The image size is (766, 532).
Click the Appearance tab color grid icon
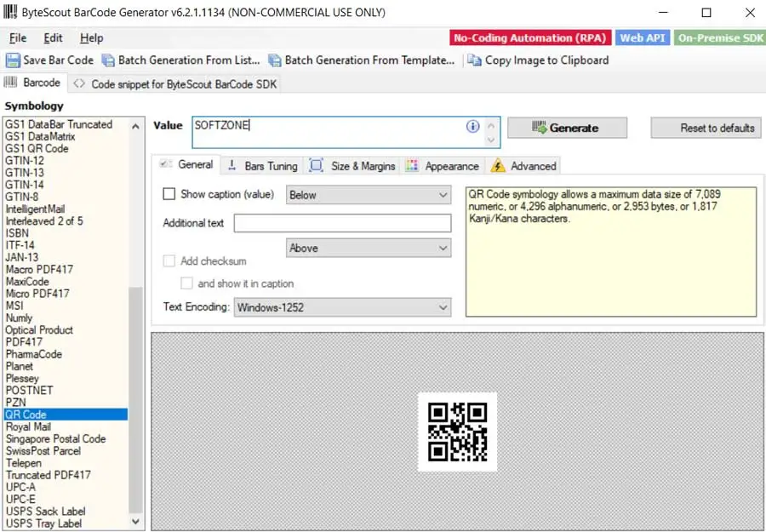coord(412,165)
